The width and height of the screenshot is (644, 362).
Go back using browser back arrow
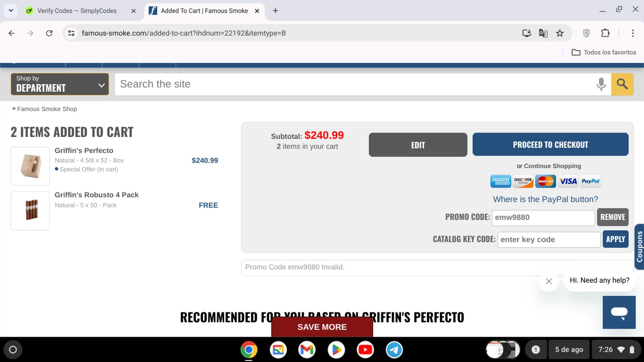tap(12, 33)
